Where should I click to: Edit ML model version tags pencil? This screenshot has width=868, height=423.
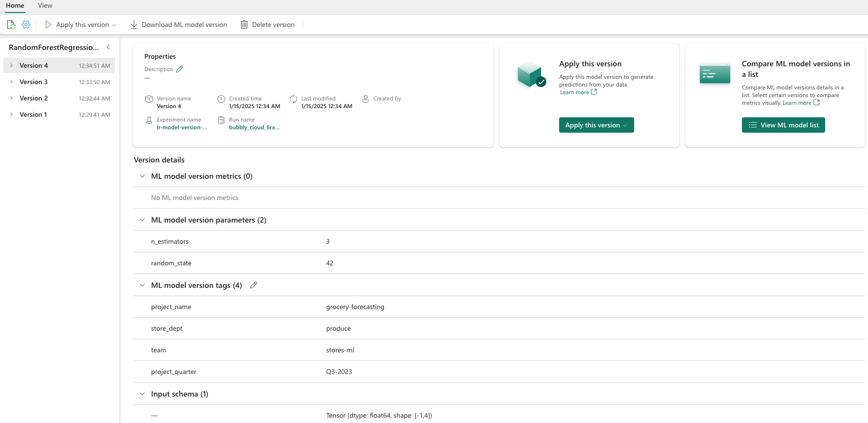click(x=254, y=285)
